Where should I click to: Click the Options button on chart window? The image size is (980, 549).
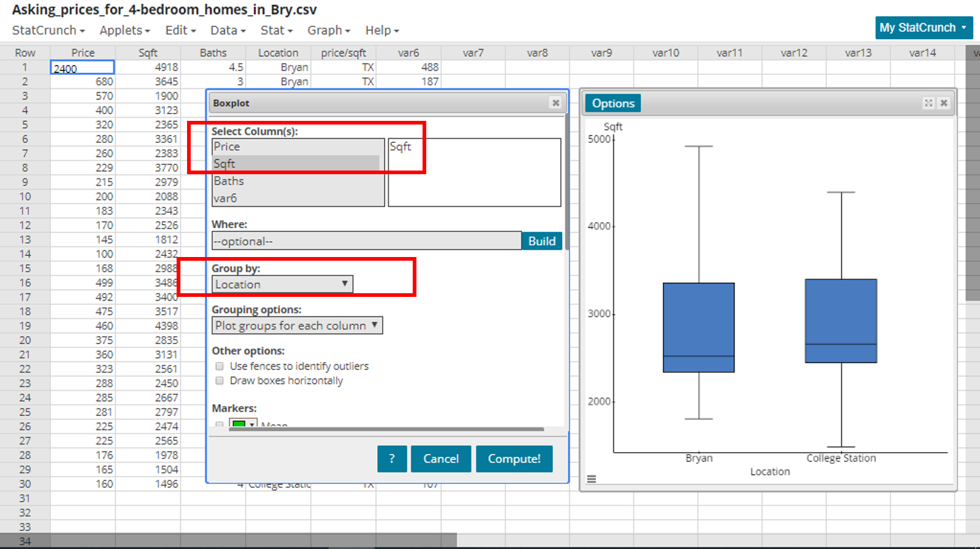click(x=613, y=103)
